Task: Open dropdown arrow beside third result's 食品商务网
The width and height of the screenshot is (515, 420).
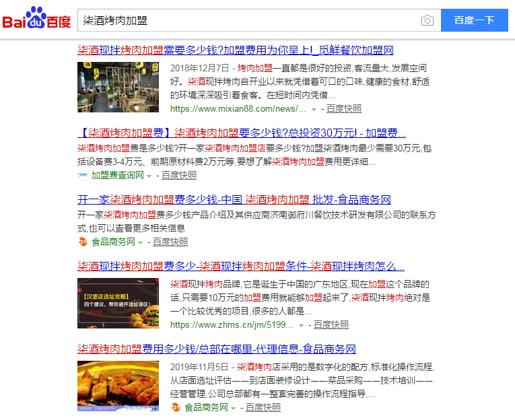Action: [140, 243]
